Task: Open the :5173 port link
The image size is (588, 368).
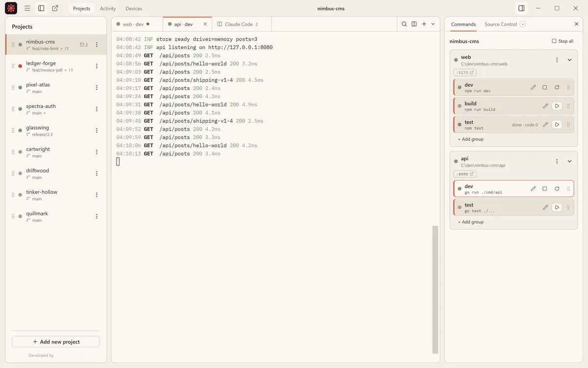Action: point(465,73)
